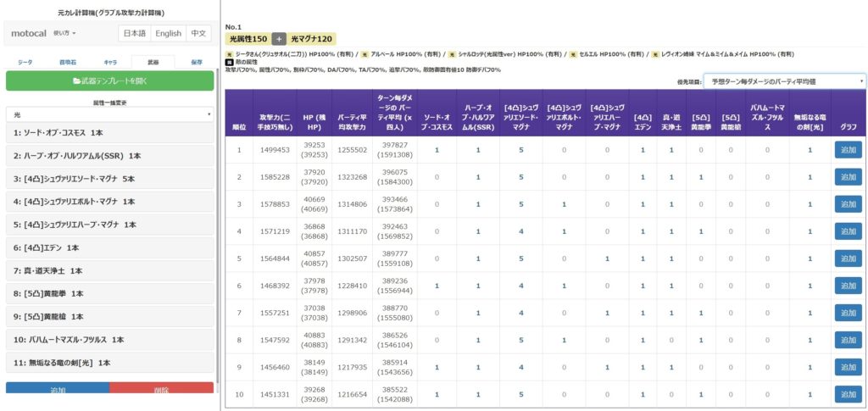This screenshot has width=868, height=411.
Task: Click the 光マグナ120 summon badge
Action: pos(311,39)
